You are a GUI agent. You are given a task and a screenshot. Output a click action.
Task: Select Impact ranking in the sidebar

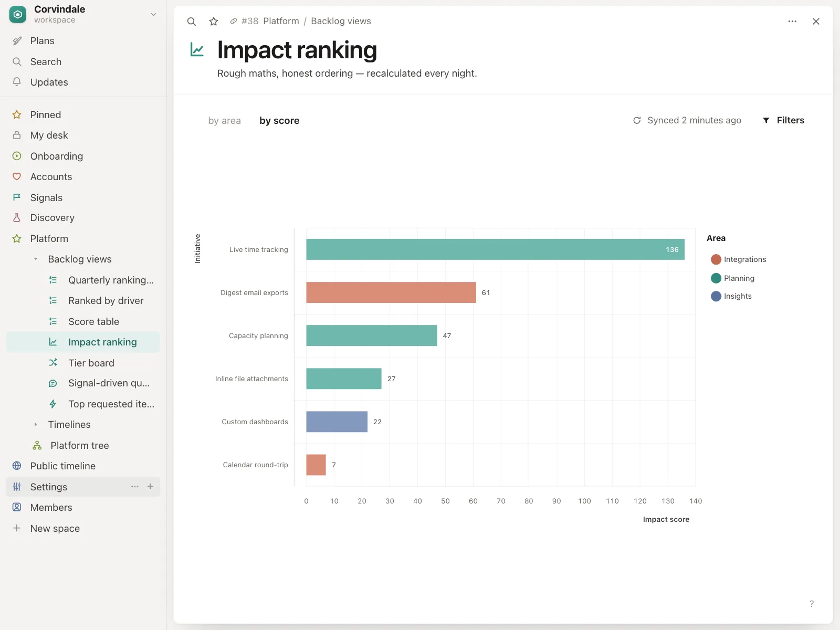[x=83, y=342]
